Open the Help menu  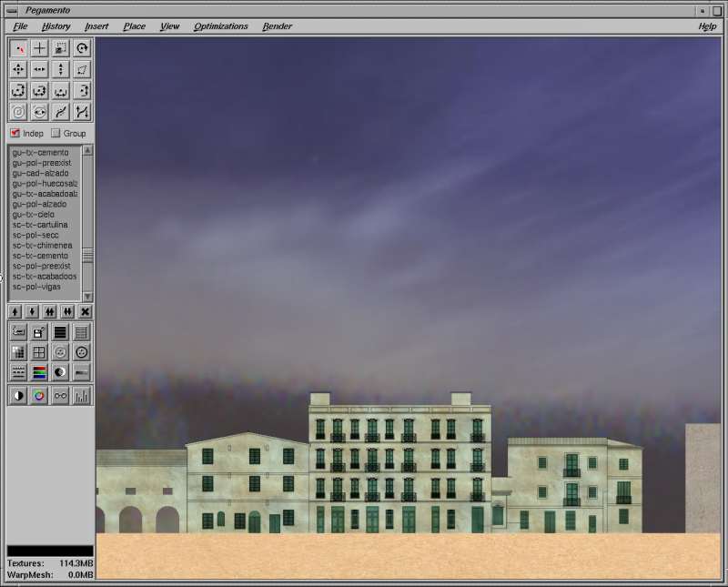click(707, 26)
